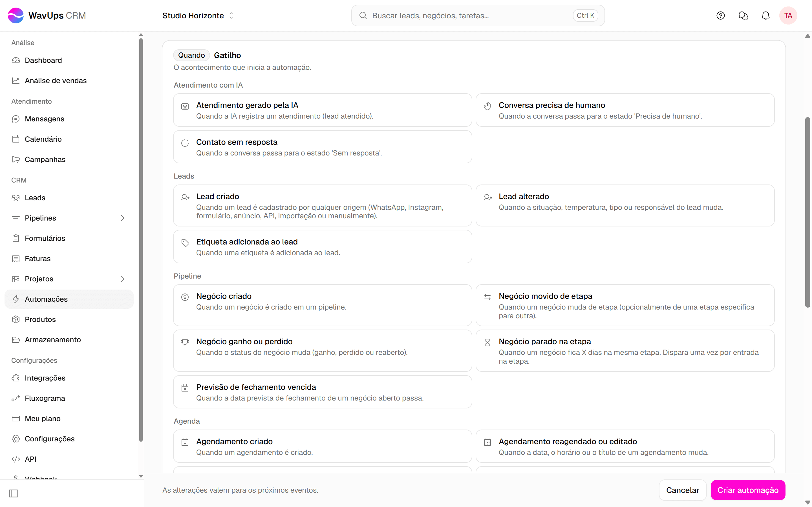812x507 pixels.
Task: Open the help question mark icon
Action: point(720,15)
